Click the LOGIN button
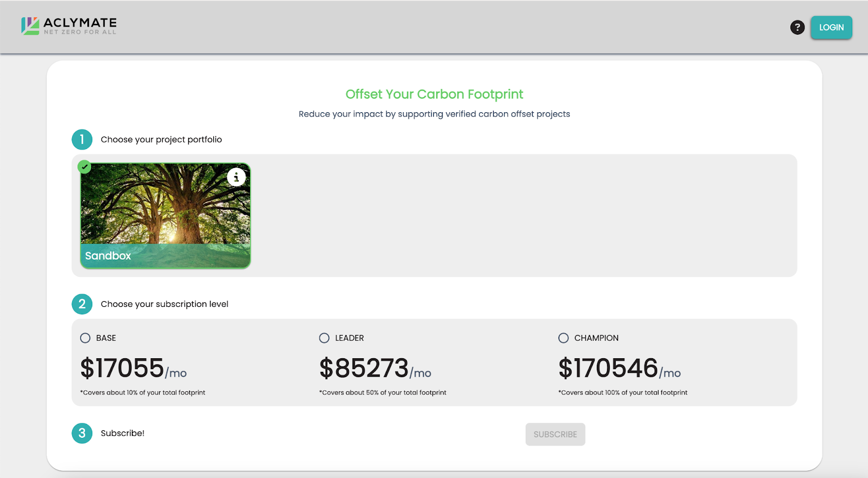The image size is (868, 478). click(831, 27)
